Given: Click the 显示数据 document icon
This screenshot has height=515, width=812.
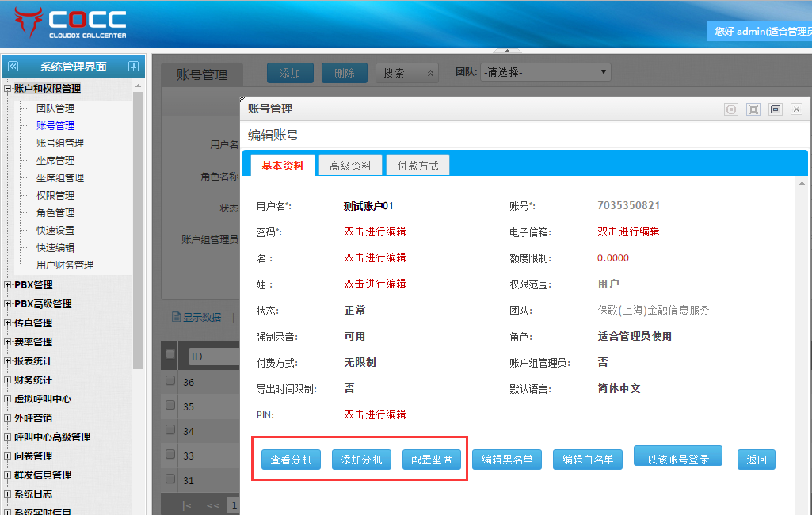Looking at the screenshot, I should coord(176,317).
